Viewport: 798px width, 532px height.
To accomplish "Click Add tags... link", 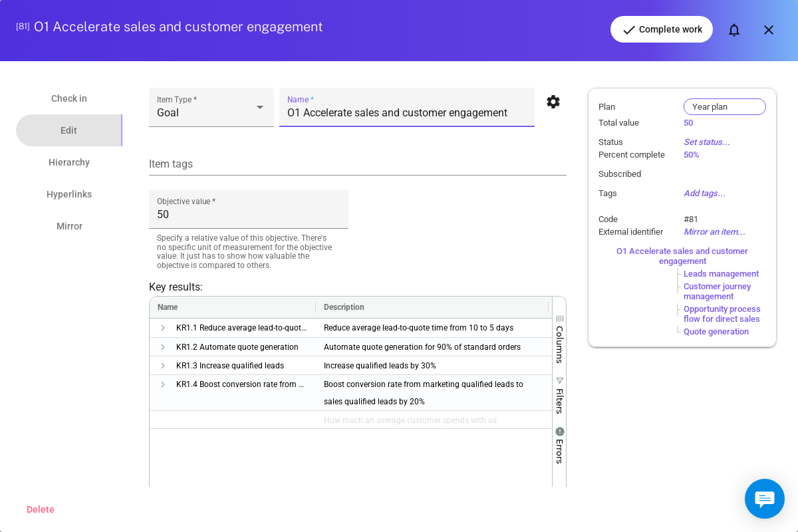I will (x=704, y=193).
